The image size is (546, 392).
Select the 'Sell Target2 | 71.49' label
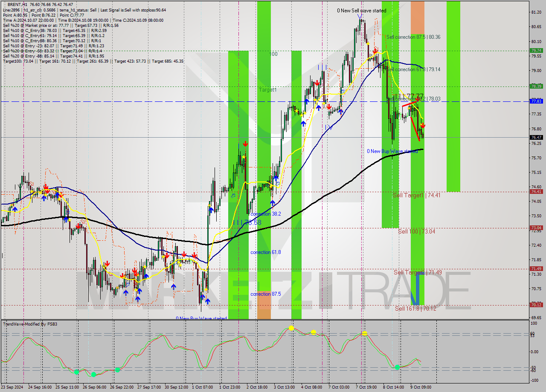pos(418,272)
